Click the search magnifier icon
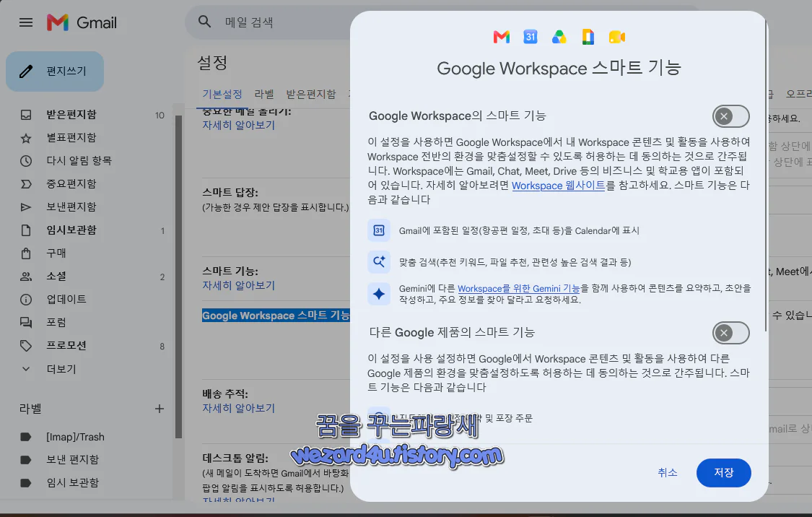This screenshot has width=812, height=517. pos(204,22)
